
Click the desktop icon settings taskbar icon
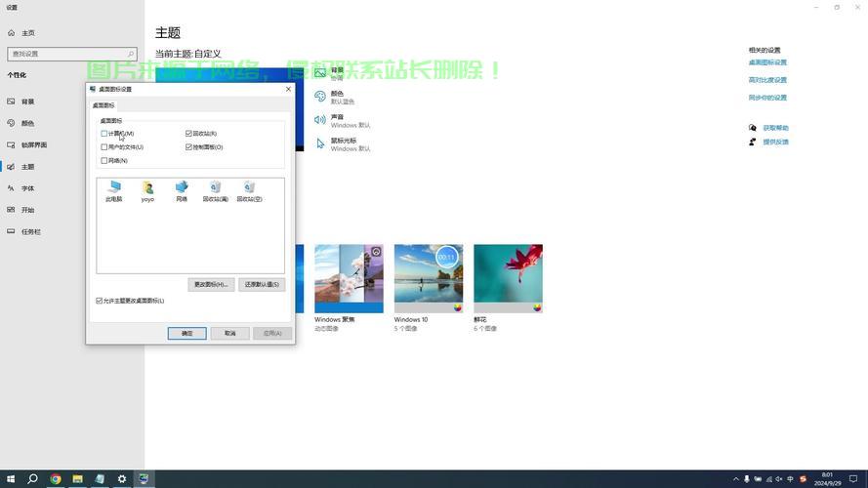[x=144, y=478]
